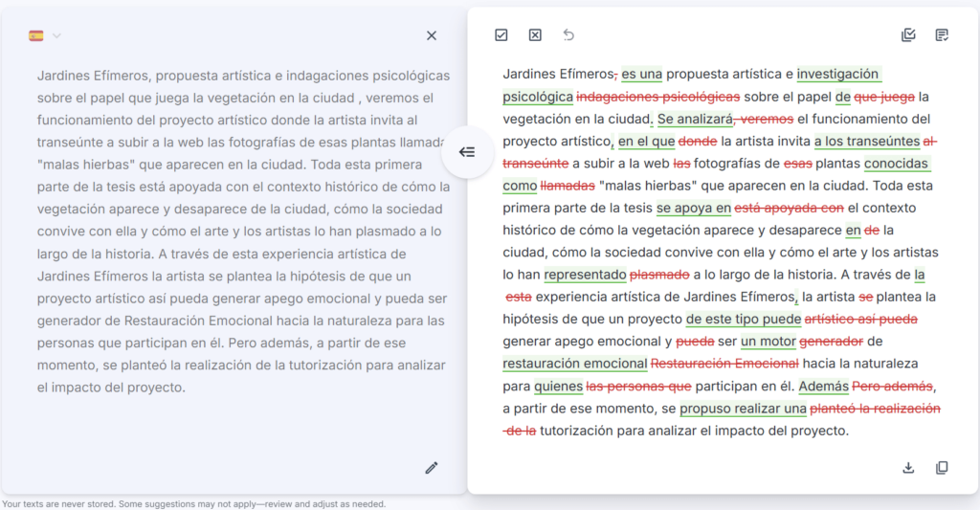Click the suggestion "Se analizará"
Image resolution: width=980 pixels, height=510 pixels.
click(x=695, y=120)
